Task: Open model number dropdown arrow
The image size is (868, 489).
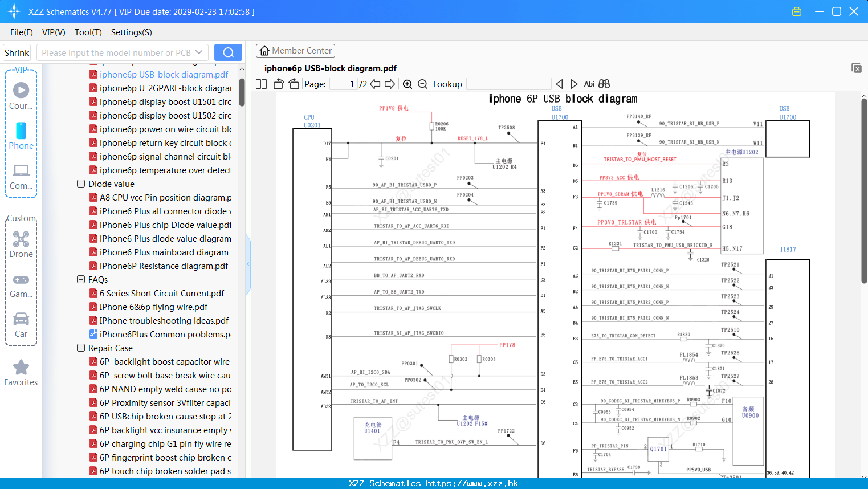Action: (199, 52)
